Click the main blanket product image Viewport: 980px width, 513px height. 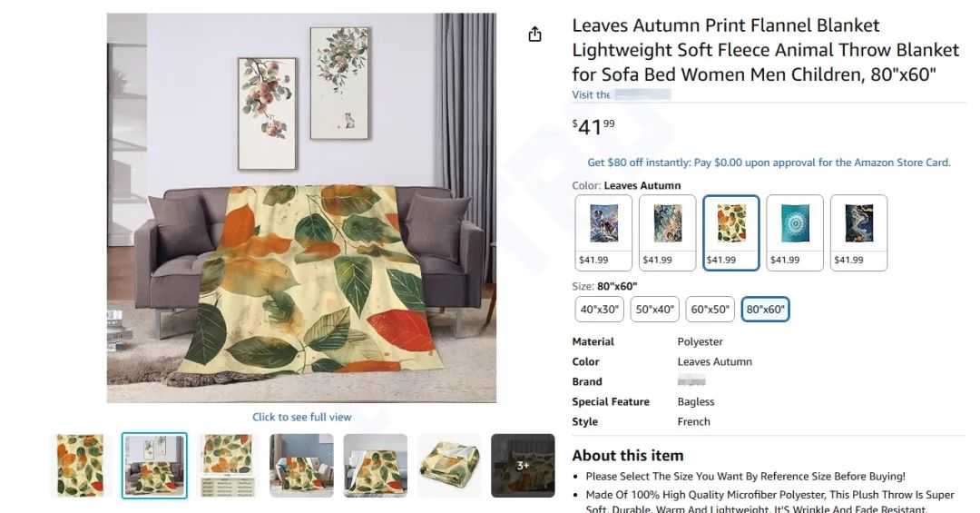click(302, 208)
